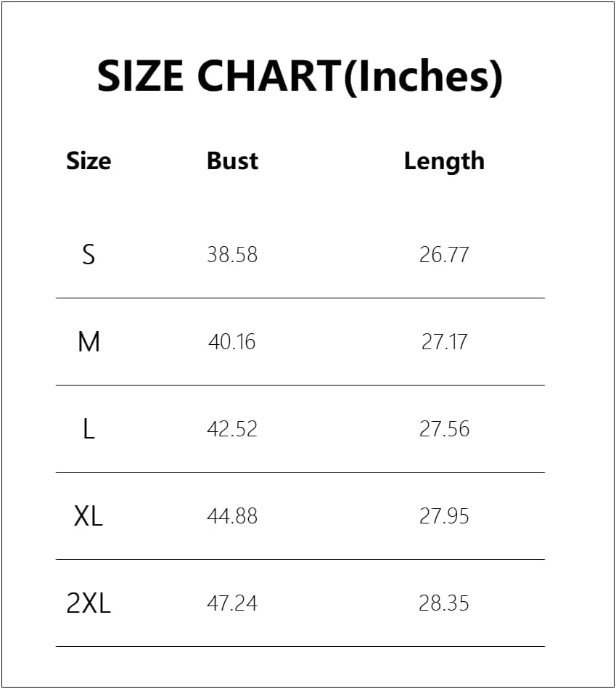Select the Size column header
Viewport: 616px width, 689px height.
pyautogui.click(x=89, y=160)
